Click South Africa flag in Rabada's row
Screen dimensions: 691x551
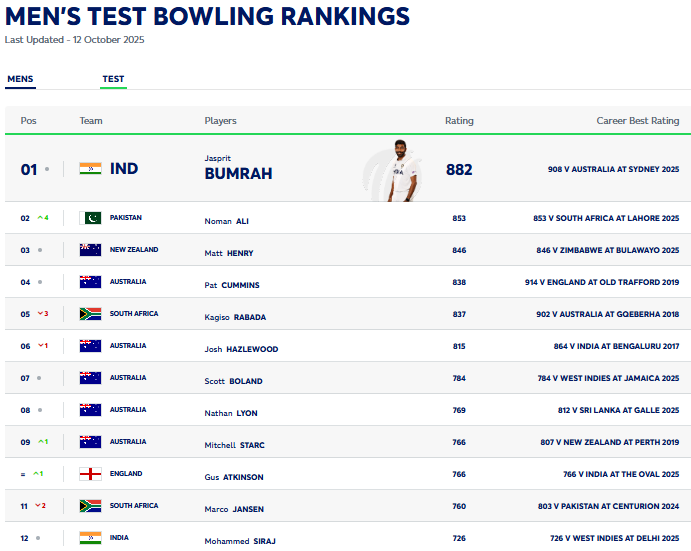point(90,314)
